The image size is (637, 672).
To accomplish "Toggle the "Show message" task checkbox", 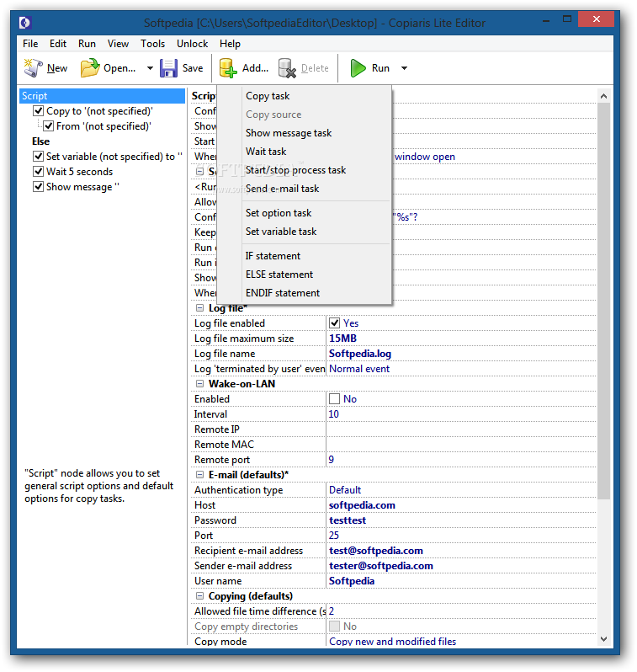I will (38, 187).
